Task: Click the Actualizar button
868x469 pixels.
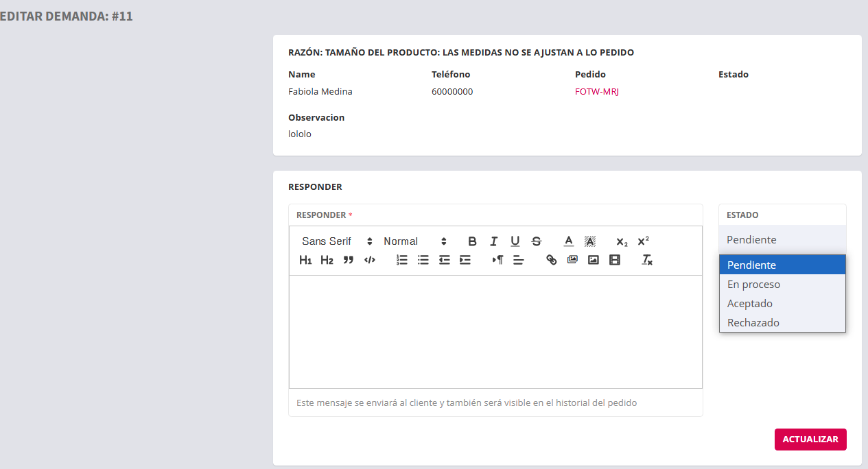Action: (x=810, y=440)
